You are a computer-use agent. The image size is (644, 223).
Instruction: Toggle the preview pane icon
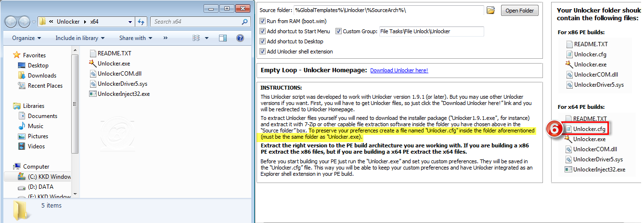[x=222, y=38]
